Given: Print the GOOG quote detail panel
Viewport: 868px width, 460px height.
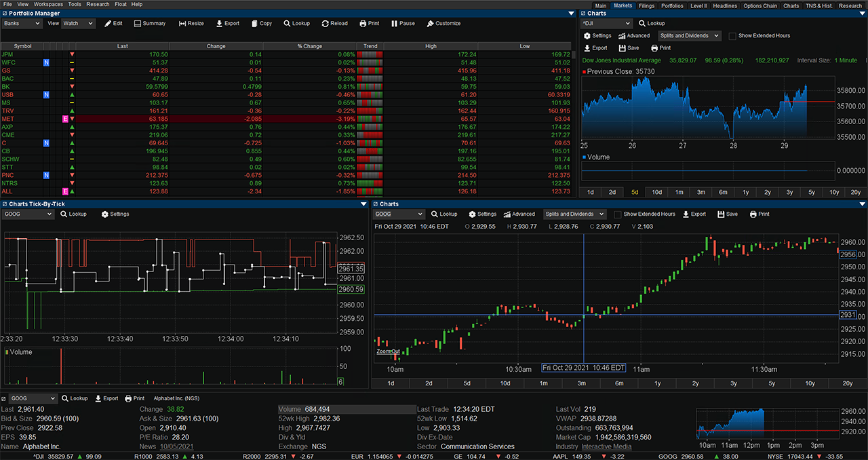Looking at the screenshot, I should (x=134, y=398).
